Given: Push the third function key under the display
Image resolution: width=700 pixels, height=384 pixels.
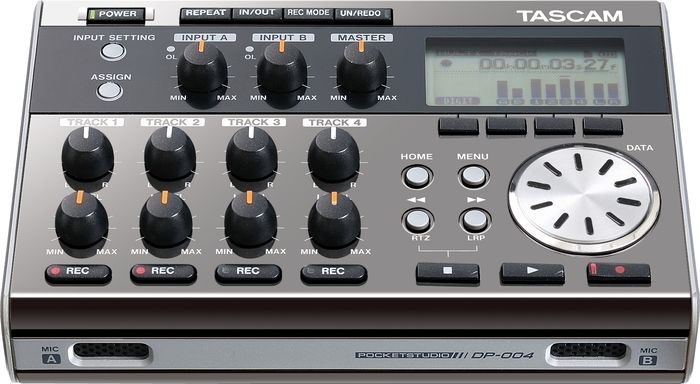Looking at the screenshot, I should pos(554,126).
